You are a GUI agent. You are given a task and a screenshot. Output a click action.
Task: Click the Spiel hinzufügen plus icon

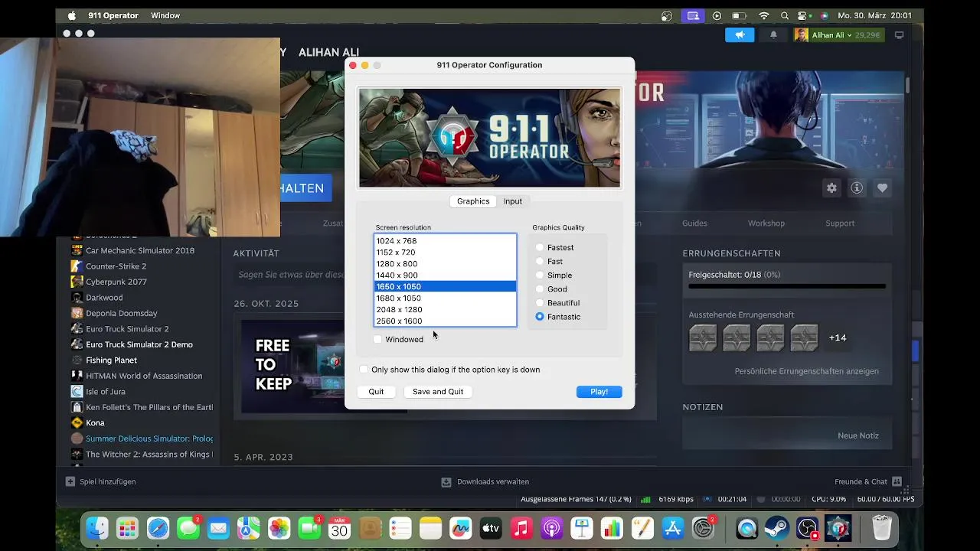click(70, 481)
